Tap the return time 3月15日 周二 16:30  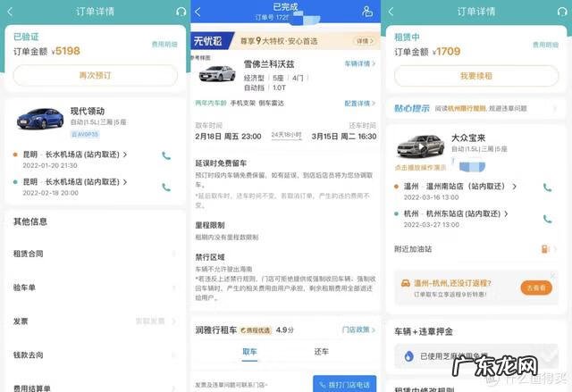(x=343, y=137)
